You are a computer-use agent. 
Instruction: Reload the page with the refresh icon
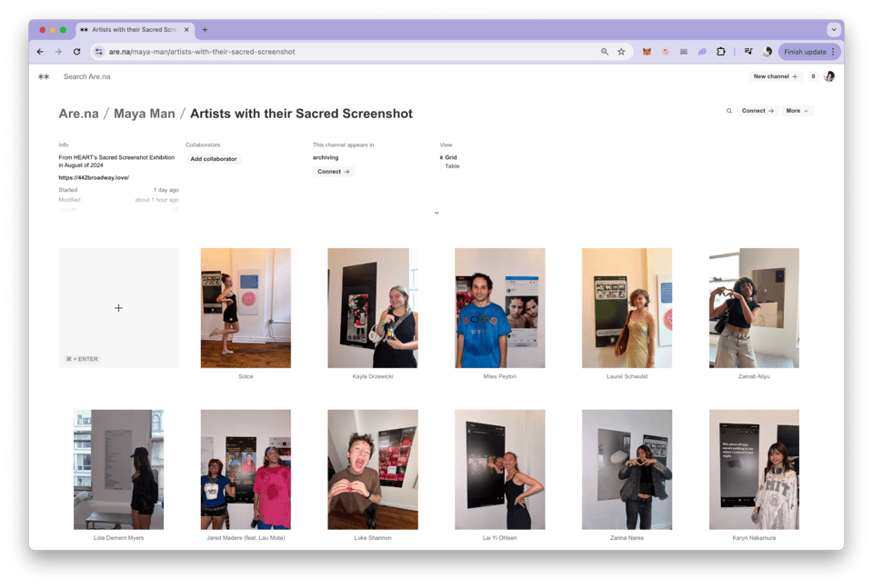pos(76,52)
